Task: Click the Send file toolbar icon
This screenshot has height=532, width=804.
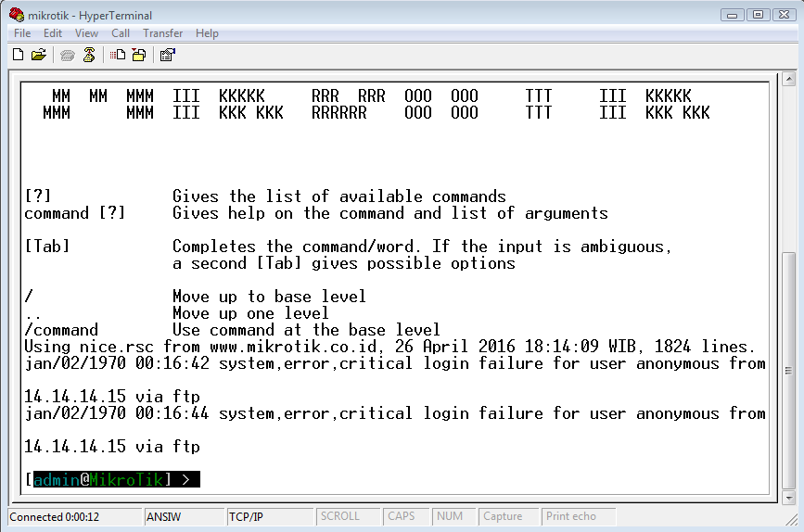Action: (x=118, y=55)
